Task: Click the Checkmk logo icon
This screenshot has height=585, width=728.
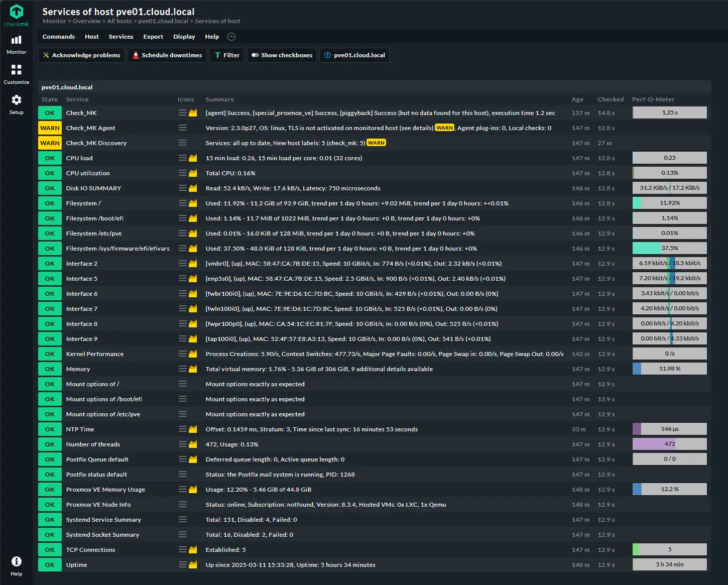Action: coord(16,12)
